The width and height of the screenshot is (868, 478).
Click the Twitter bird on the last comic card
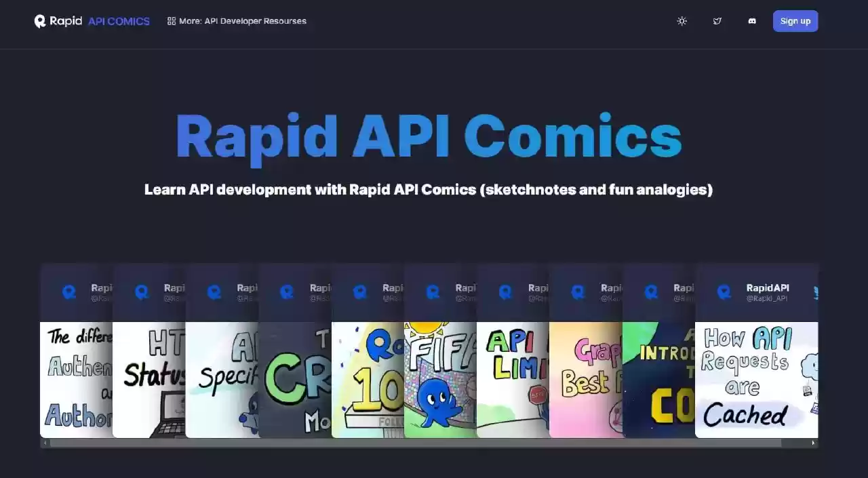tap(815, 292)
